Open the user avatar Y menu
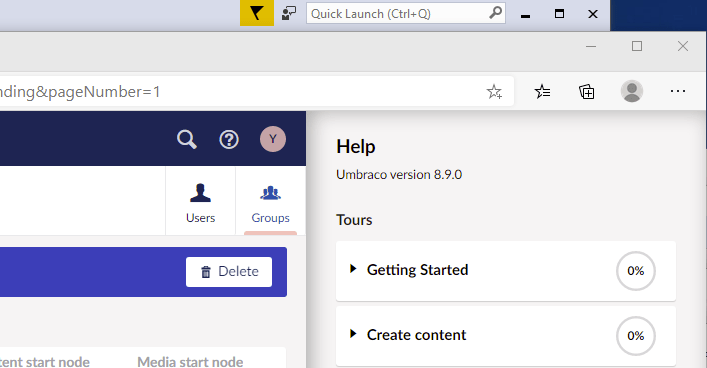The image size is (707, 368). 273,139
